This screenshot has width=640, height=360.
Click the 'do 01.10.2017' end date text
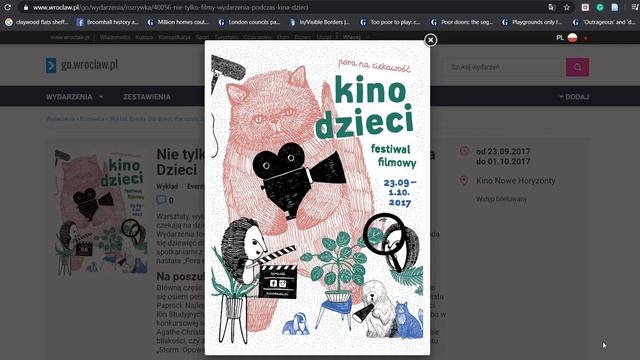(x=503, y=161)
